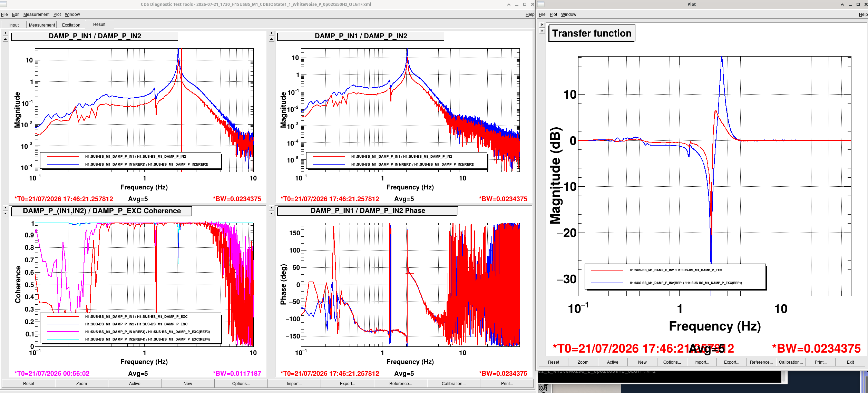Click up-arrow icon beside Phase plot

coord(272,214)
